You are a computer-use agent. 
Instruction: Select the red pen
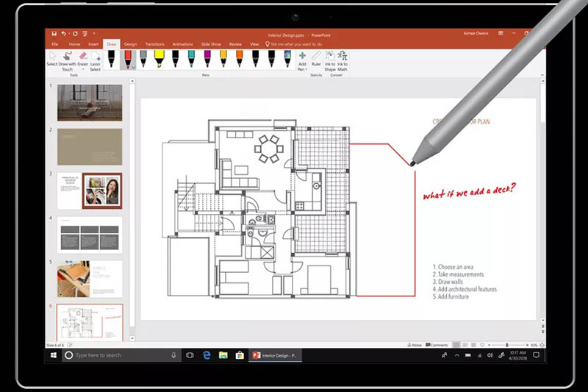pos(127,60)
